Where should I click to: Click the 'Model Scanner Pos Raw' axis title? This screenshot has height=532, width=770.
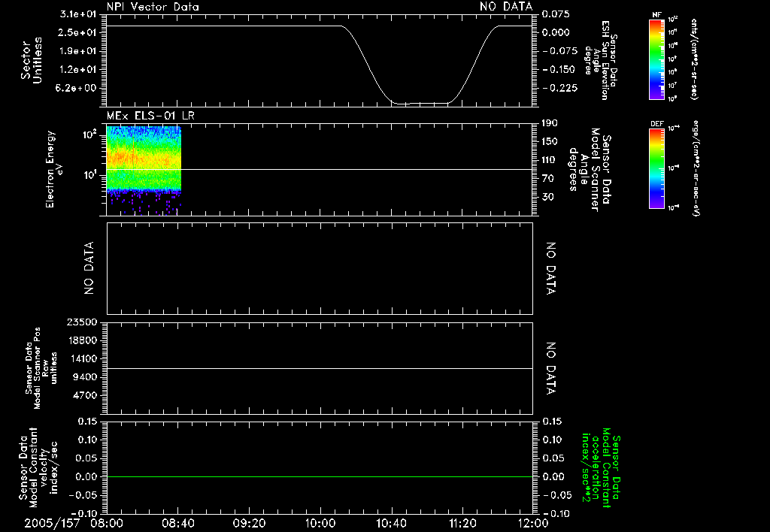[x=41, y=368]
